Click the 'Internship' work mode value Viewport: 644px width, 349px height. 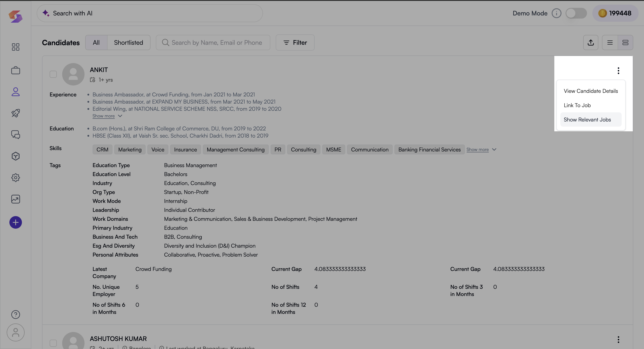tap(176, 201)
